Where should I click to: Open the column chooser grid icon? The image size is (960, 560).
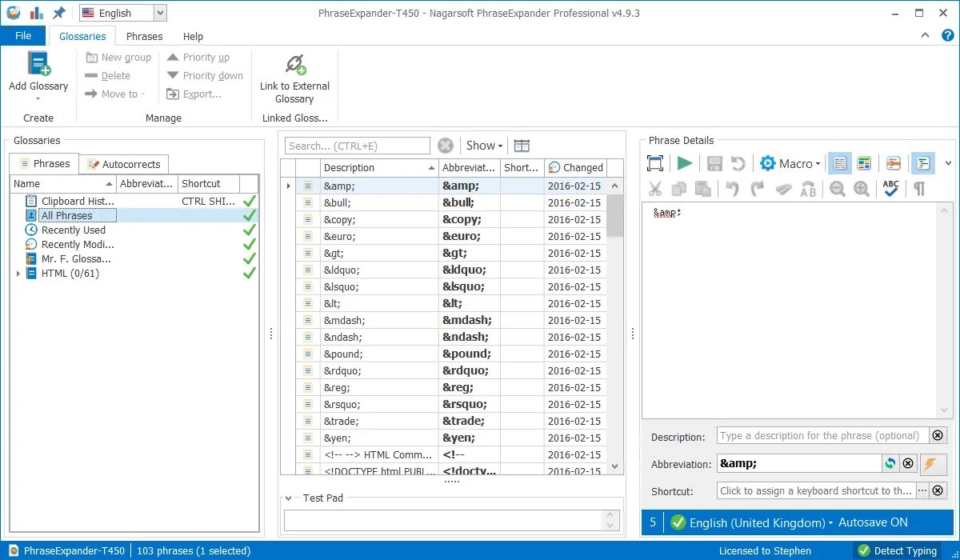(x=522, y=145)
